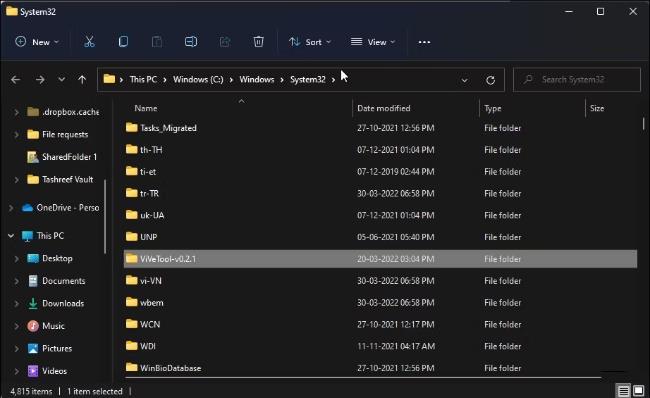650x398 pixels.
Task: Click the Share icon in toolbar
Action: click(x=225, y=41)
